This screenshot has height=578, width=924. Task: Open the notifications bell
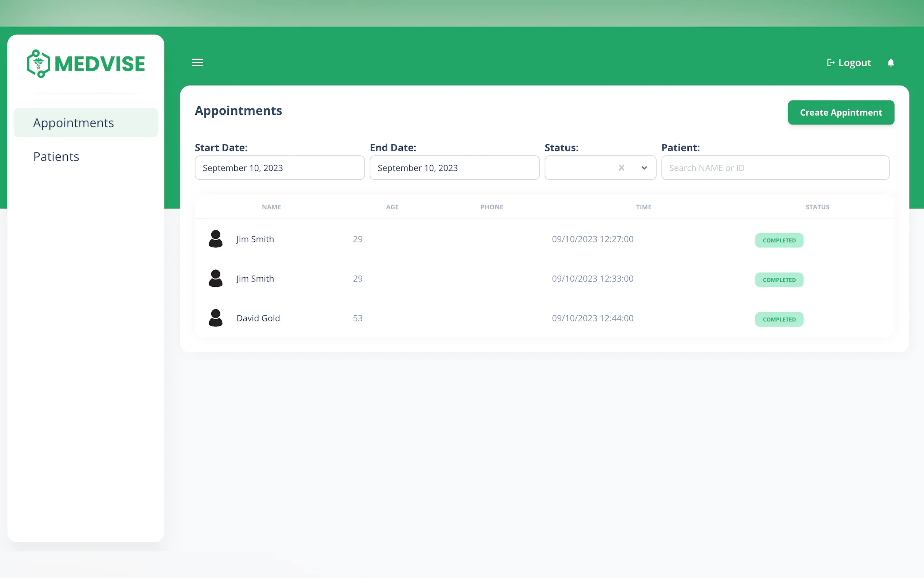[x=891, y=63]
